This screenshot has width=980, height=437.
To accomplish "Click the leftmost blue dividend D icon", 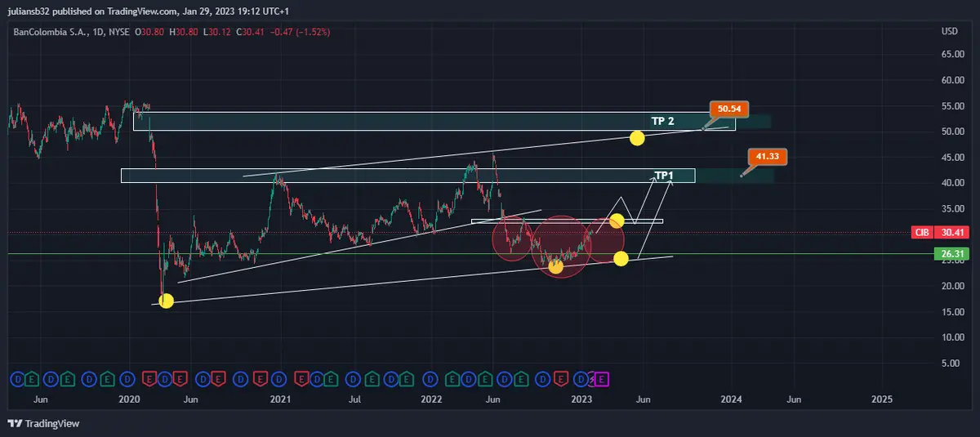I will tap(16, 379).
